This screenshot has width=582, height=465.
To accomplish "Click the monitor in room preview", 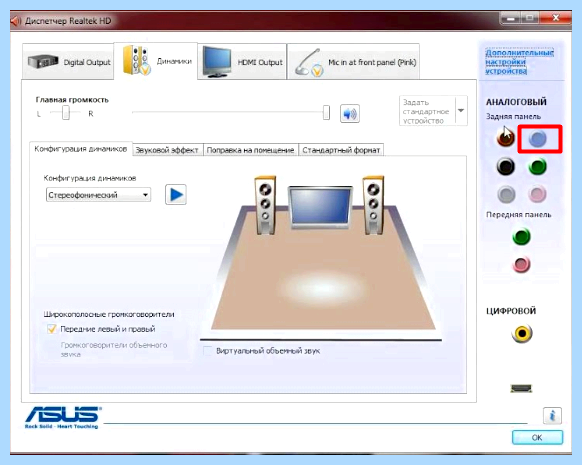I will (x=320, y=208).
